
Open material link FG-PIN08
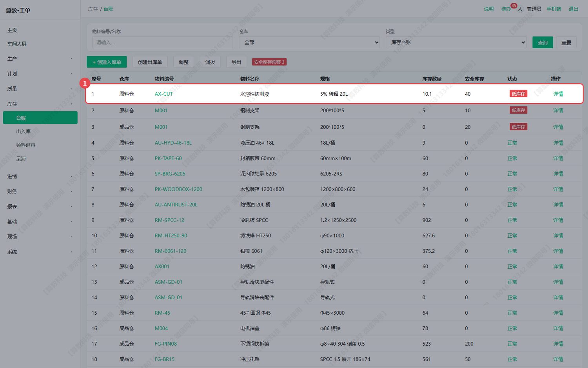(x=165, y=344)
